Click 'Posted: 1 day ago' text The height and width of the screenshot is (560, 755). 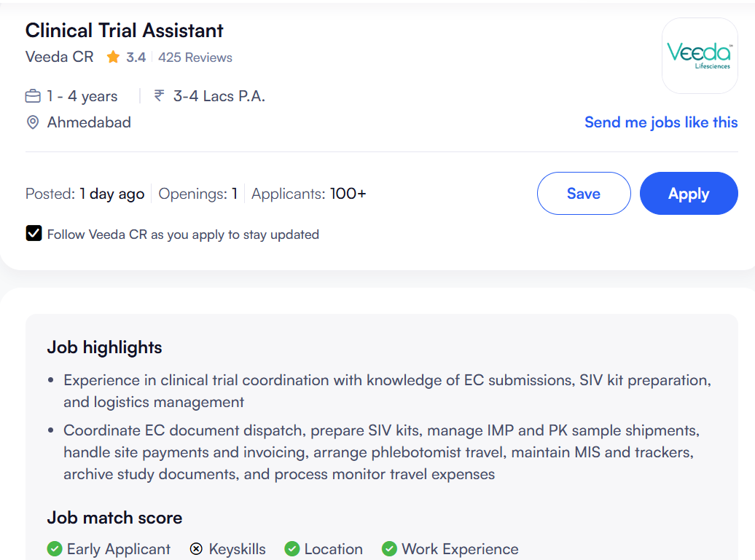click(x=85, y=194)
